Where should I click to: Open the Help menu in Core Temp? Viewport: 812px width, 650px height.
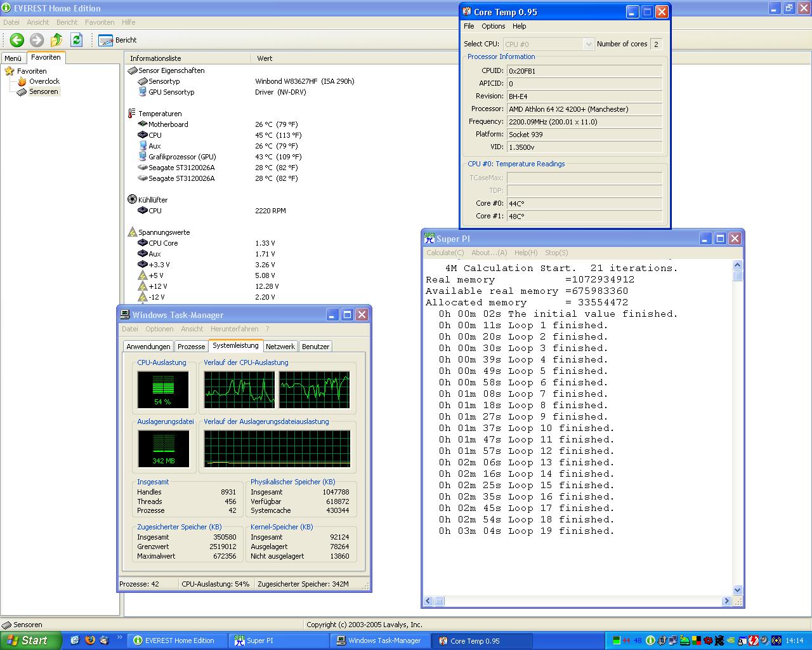click(x=519, y=26)
